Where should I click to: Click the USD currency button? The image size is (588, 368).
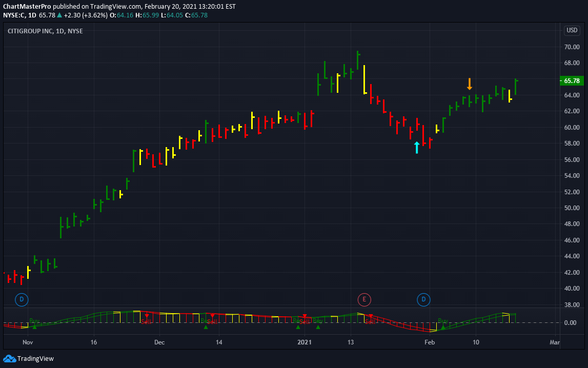(572, 30)
